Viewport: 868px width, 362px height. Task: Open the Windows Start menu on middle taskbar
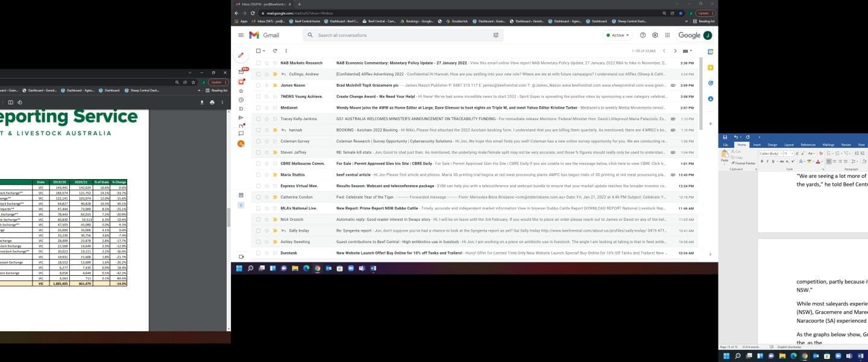[240, 268]
